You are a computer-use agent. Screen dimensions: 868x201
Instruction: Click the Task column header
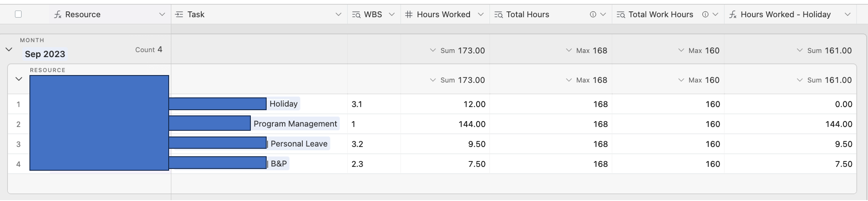[x=259, y=14]
